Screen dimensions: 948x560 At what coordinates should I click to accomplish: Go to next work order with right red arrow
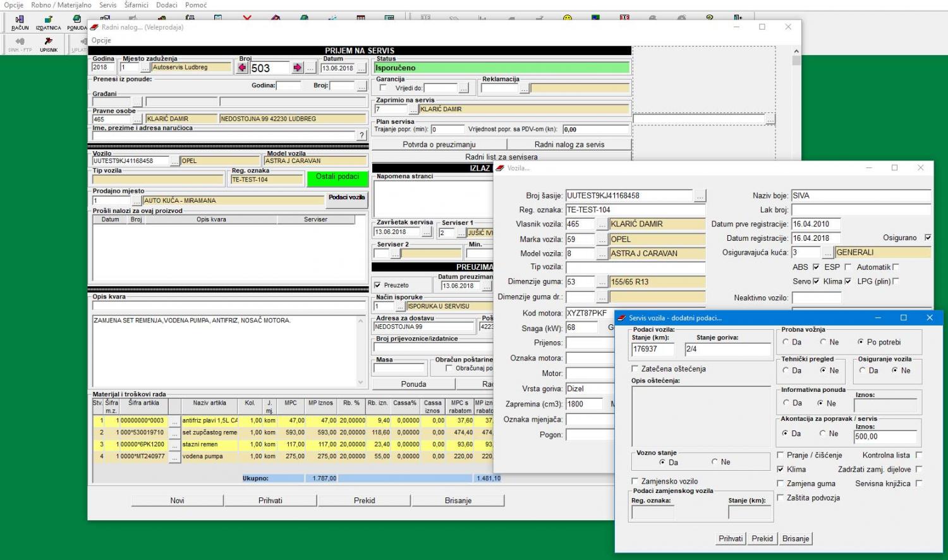point(298,68)
